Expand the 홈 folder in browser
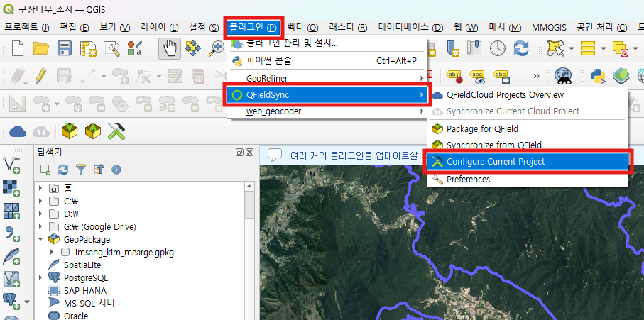Screen dimensions: 644x320 coord(40,188)
